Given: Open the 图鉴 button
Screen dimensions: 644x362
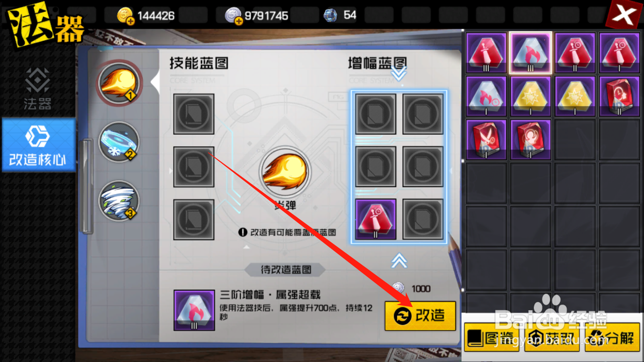Looking at the screenshot, I should (x=492, y=338).
